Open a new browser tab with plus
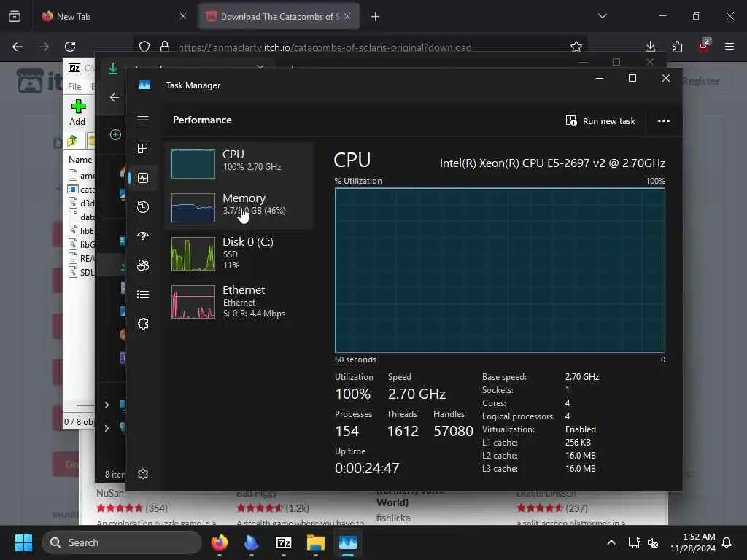The height and width of the screenshot is (560, 747). click(x=376, y=17)
